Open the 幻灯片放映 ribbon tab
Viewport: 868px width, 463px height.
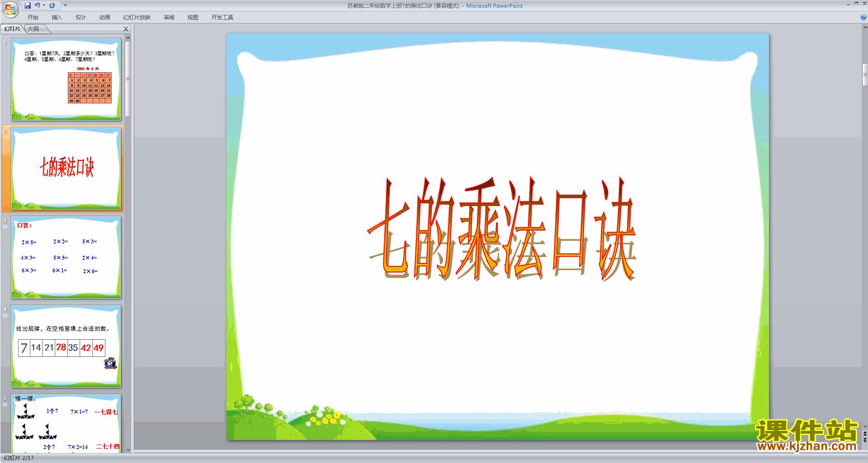[x=137, y=18]
